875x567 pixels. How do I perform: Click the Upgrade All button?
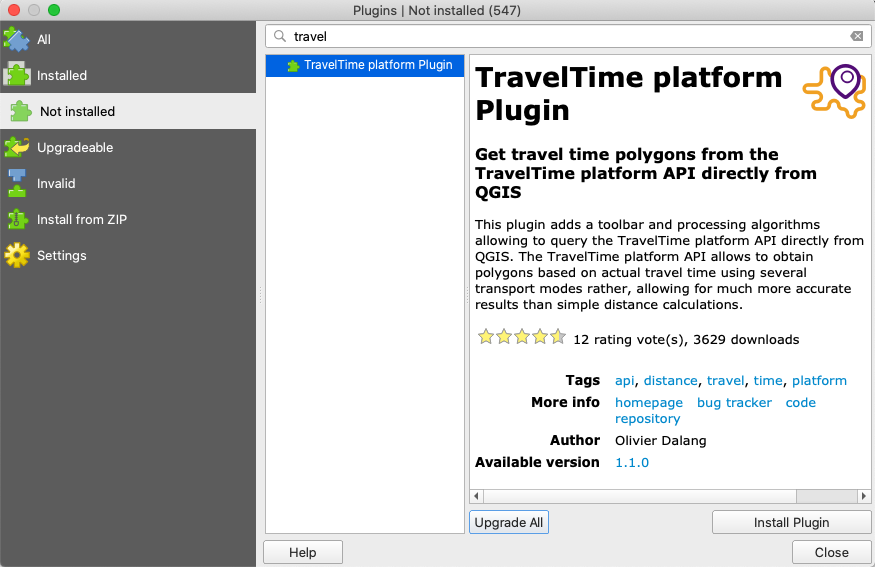[509, 522]
